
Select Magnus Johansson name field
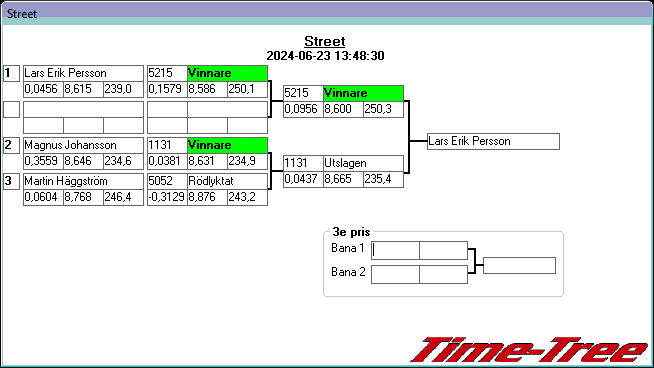[x=83, y=145]
